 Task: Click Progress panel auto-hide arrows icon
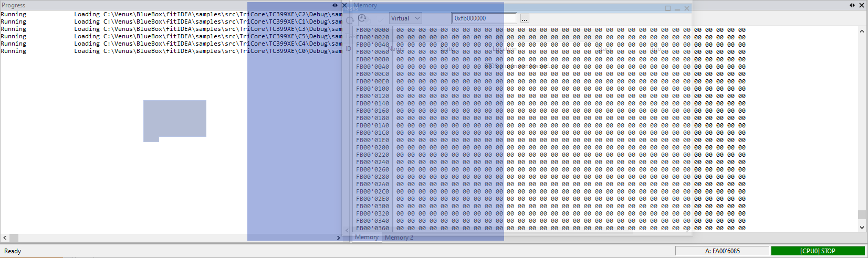(x=335, y=5)
